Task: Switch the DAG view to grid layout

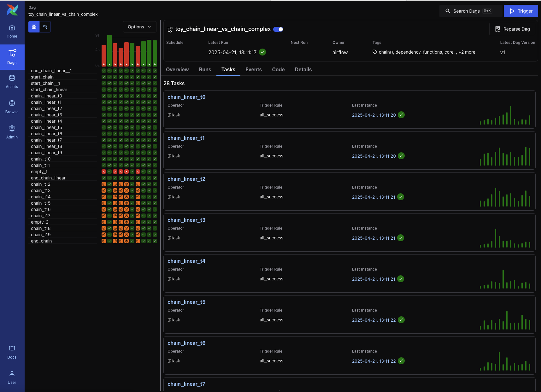Action: tap(34, 27)
